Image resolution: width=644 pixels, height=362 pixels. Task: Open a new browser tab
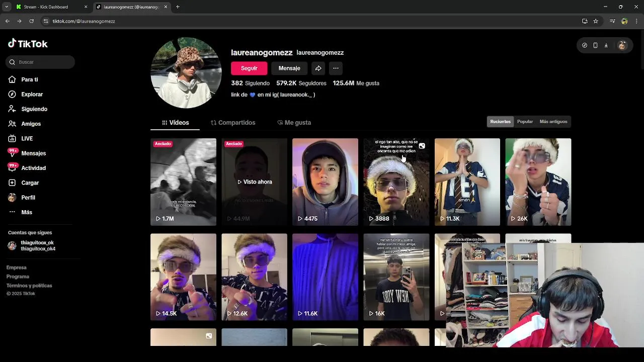[178, 7]
